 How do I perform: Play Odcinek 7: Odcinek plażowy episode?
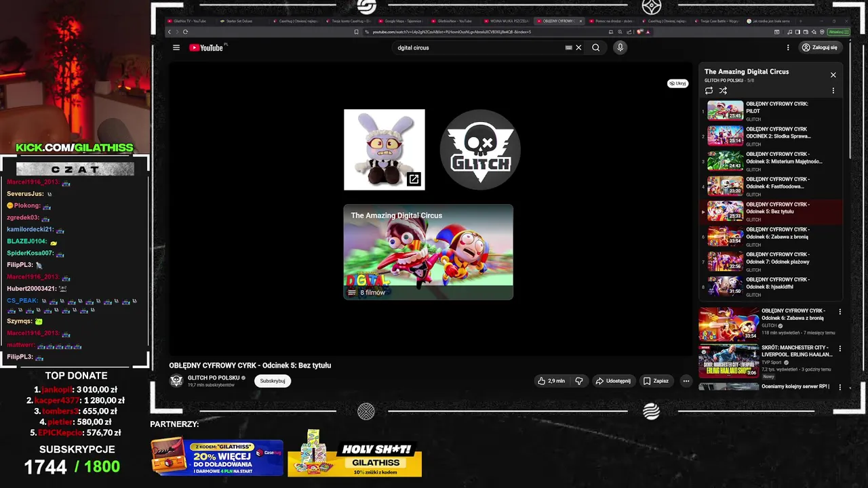pyautogui.click(x=772, y=261)
